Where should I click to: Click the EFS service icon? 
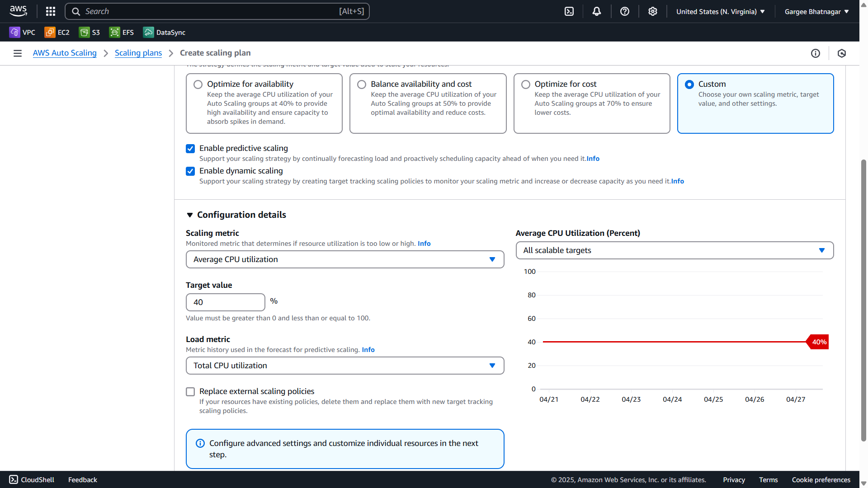pos(115,32)
